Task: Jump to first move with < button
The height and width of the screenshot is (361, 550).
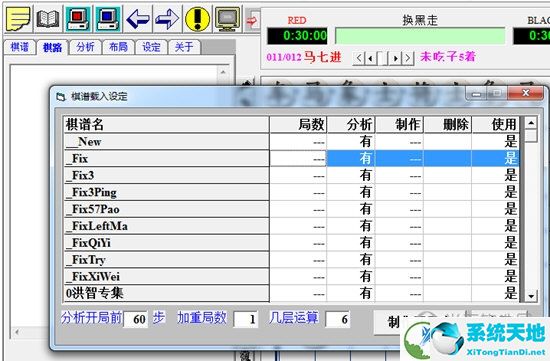Action: coord(358,58)
